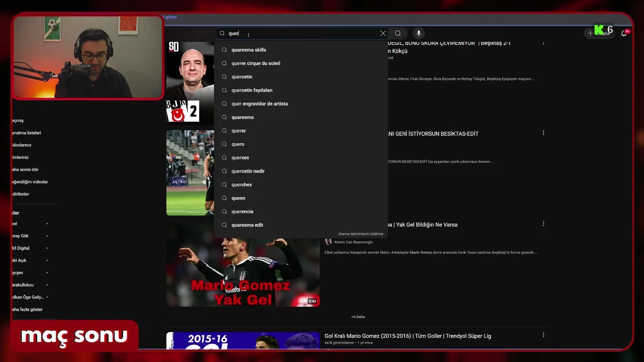The width and height of the screenshot is (644, 362).
Task: Expand 'aha fazla göster' in the sidebar
Action: (x=27, y=310)
